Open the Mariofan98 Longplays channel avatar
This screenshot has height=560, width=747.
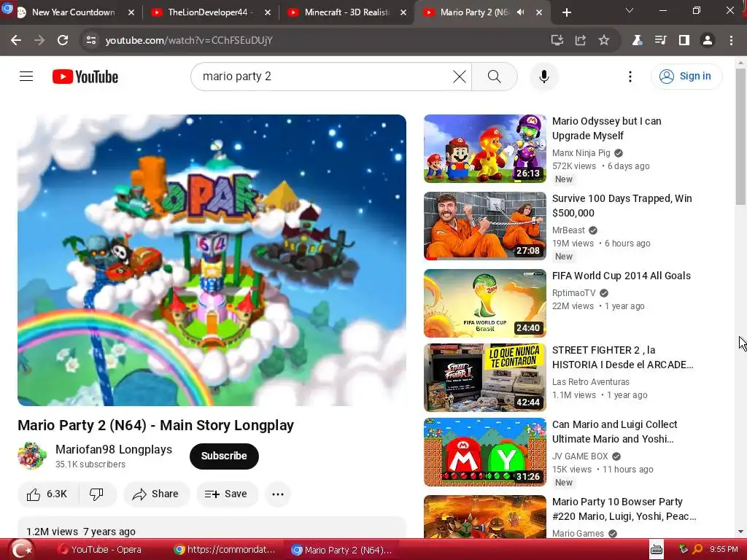(32, 456)
